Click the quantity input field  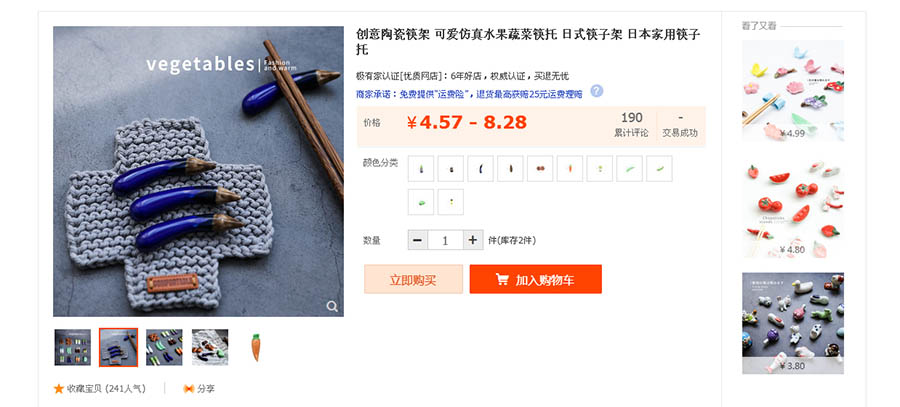(x=445, y=240)
